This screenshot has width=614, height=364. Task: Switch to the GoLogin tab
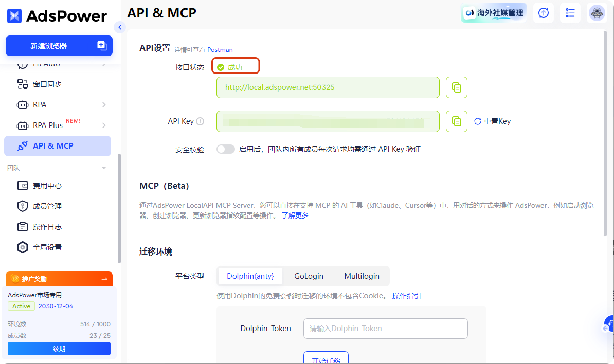tap(309, 276)
